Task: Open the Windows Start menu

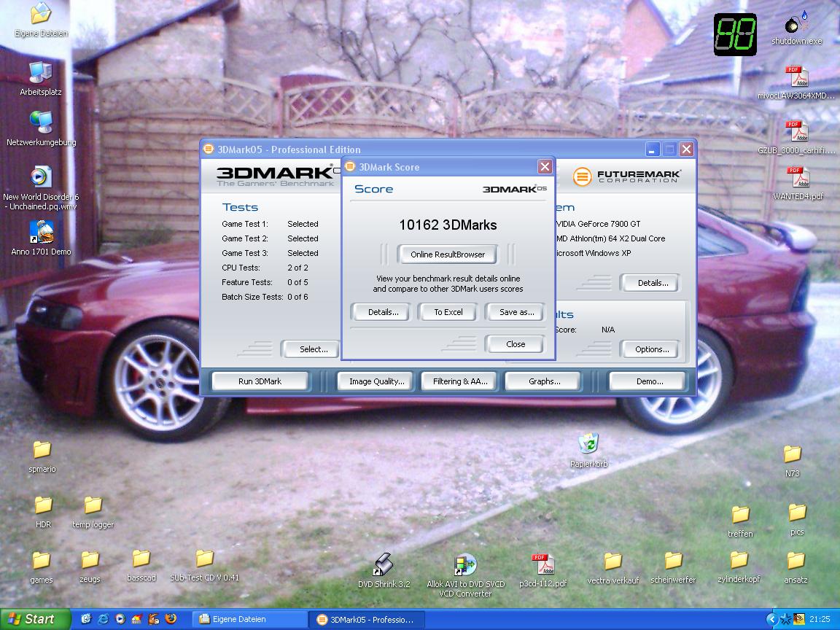Action: tap(35, 619)
